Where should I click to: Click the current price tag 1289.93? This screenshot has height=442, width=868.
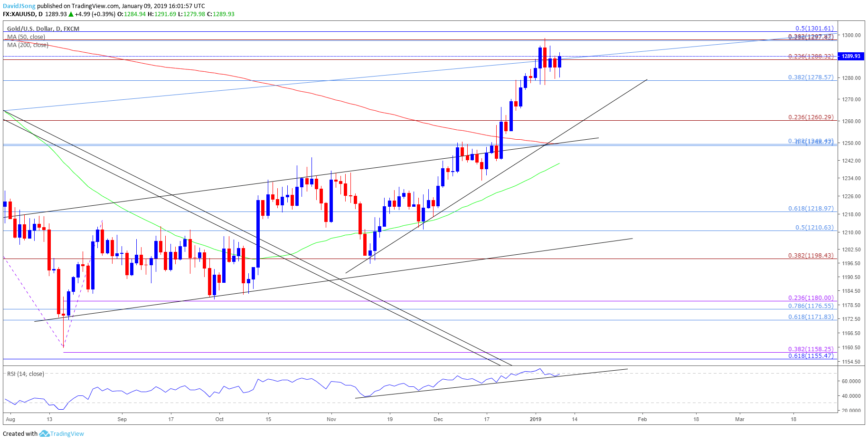tap(851, 56)
